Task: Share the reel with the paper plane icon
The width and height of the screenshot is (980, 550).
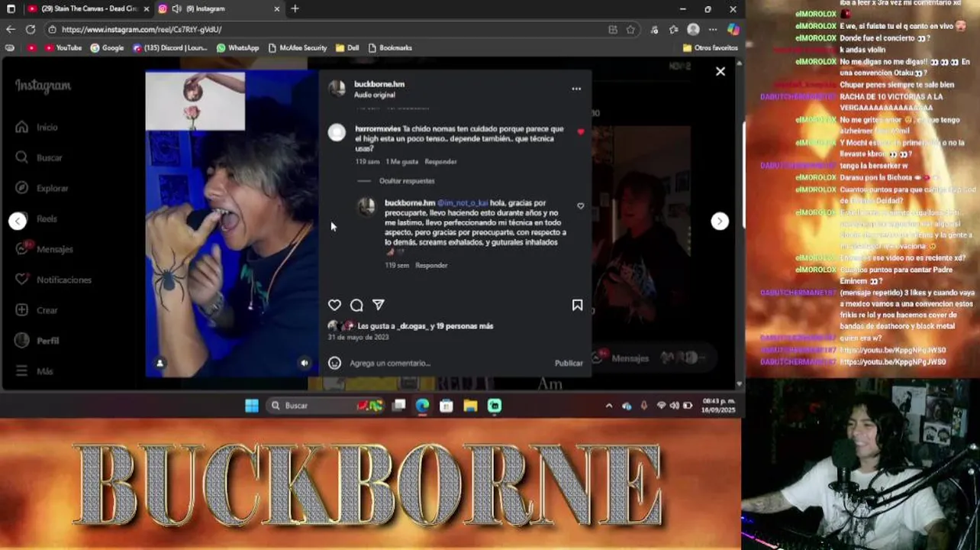Action: (x=378, y=305)
